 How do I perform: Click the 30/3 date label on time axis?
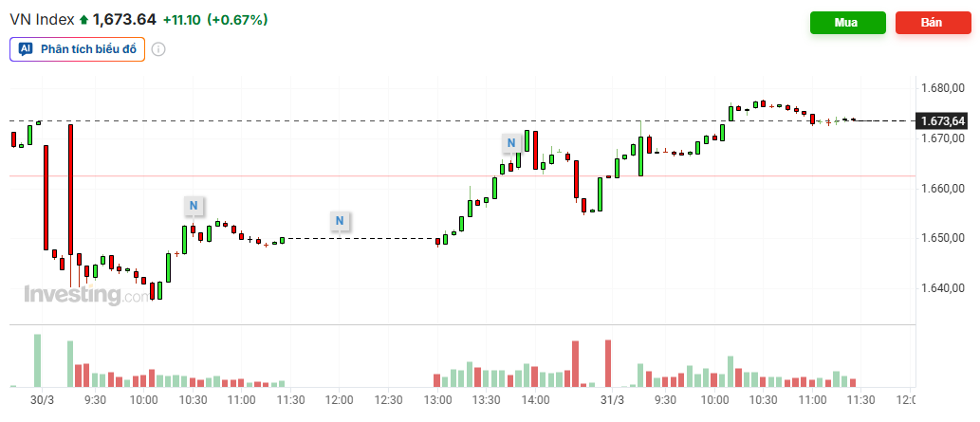42,400
